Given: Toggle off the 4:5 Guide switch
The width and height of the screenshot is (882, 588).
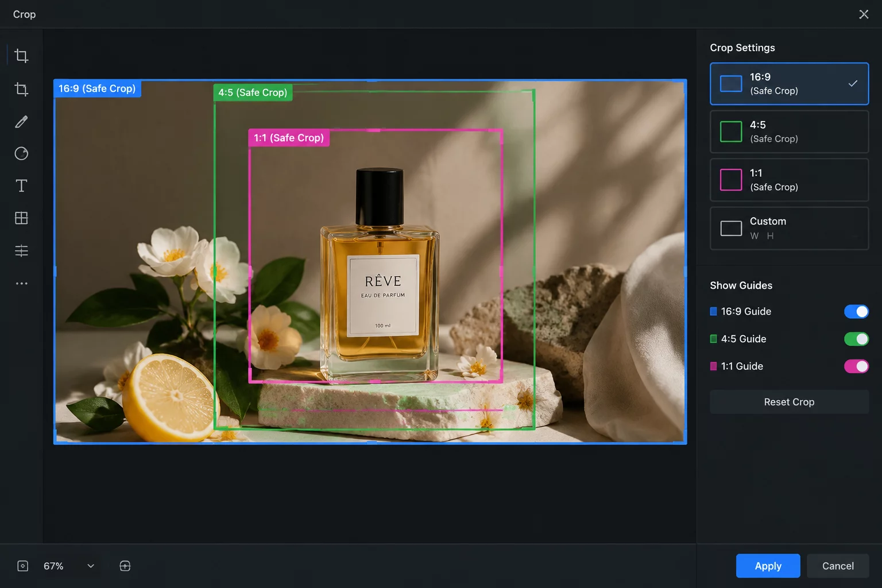Looking at the screenshot, I should point(856,339).
